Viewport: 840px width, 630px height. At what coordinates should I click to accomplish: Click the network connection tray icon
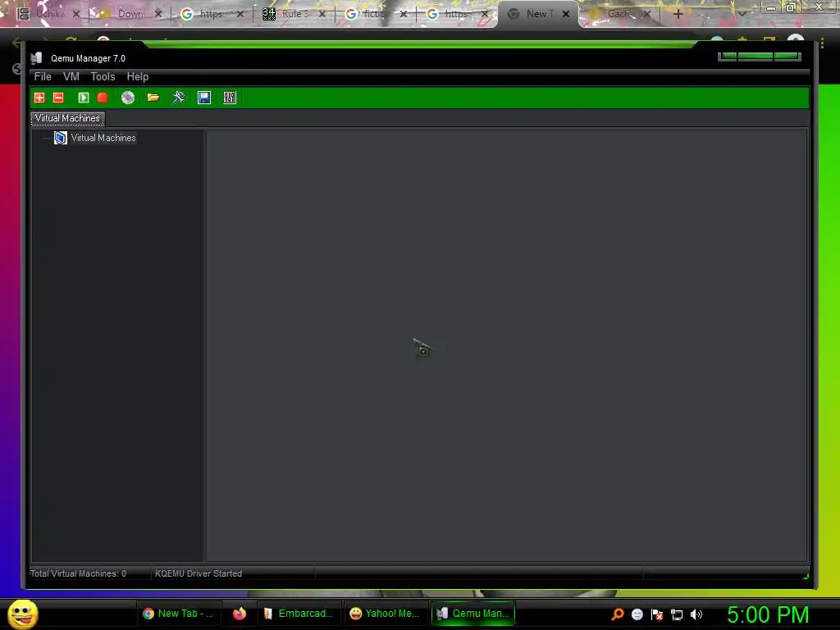pos(677,614)
